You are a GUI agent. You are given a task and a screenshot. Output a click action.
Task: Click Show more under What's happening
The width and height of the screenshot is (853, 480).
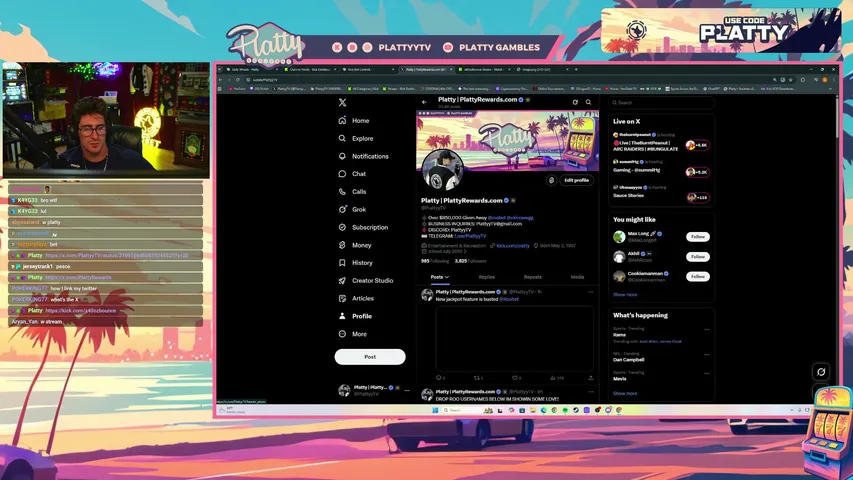(x=625, y=393)
